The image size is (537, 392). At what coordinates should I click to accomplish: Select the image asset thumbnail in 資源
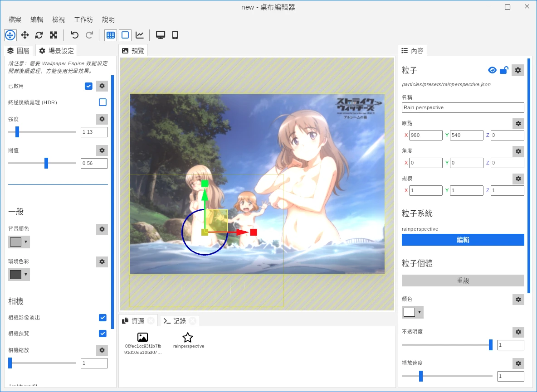click(x=143, y=343)
